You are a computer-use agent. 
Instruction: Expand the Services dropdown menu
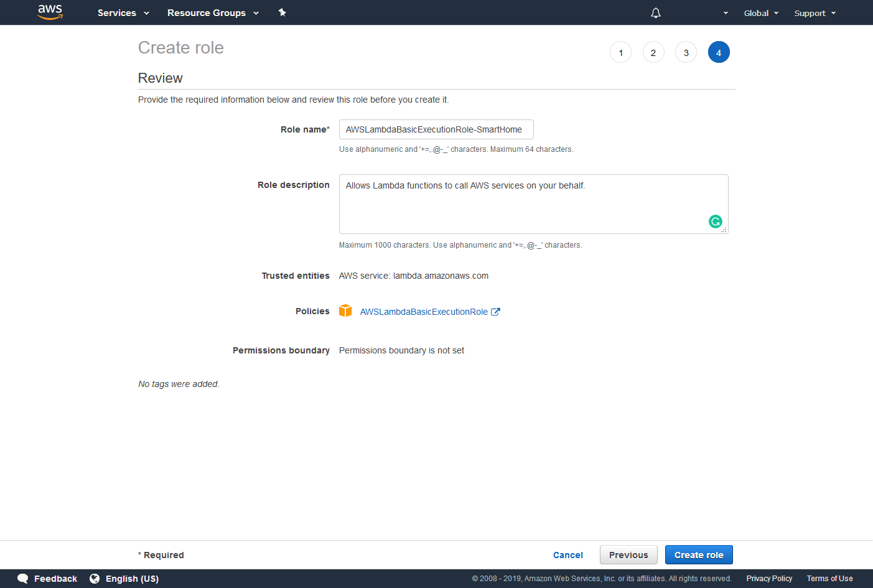point(123,12)
